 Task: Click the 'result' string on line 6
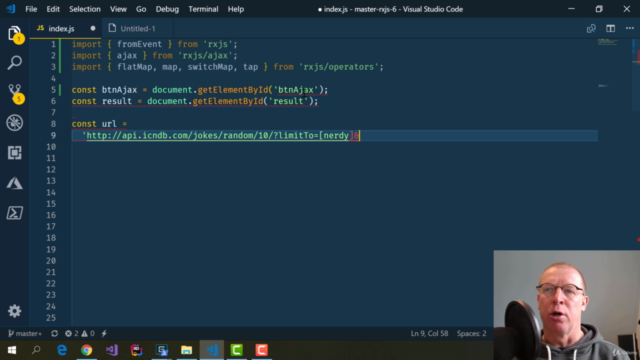click(x=288, y=101)
